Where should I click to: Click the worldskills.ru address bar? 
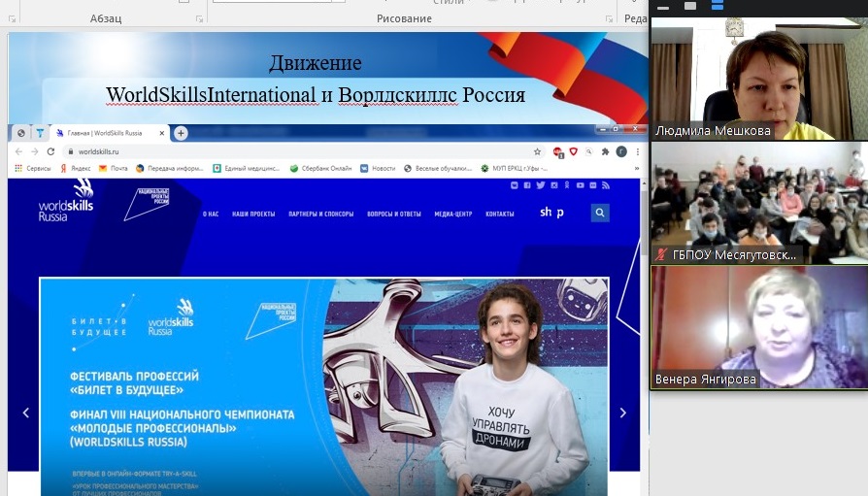(291, 151)
